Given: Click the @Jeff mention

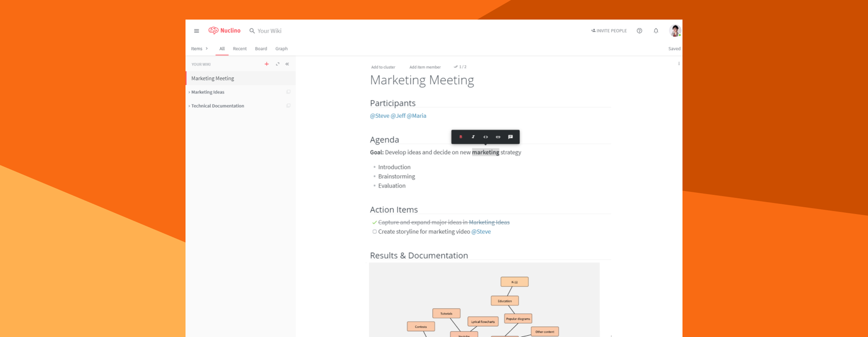Looking at the screenshot, I should coord(398,116).
